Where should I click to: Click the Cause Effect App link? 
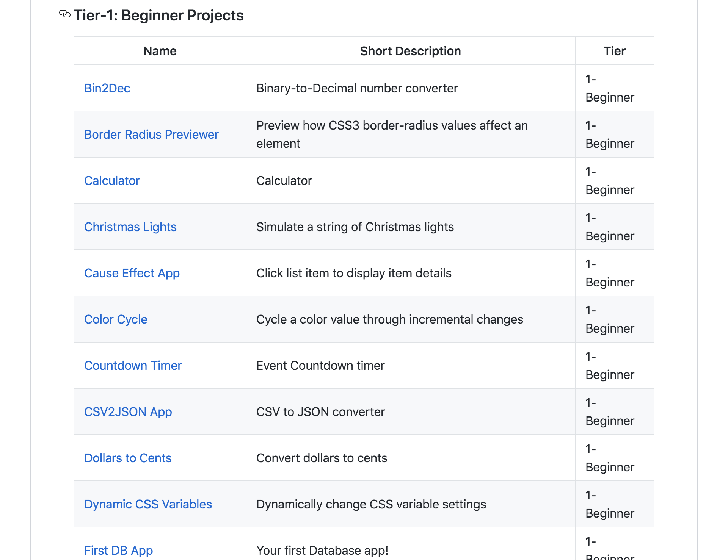(132, 273)
